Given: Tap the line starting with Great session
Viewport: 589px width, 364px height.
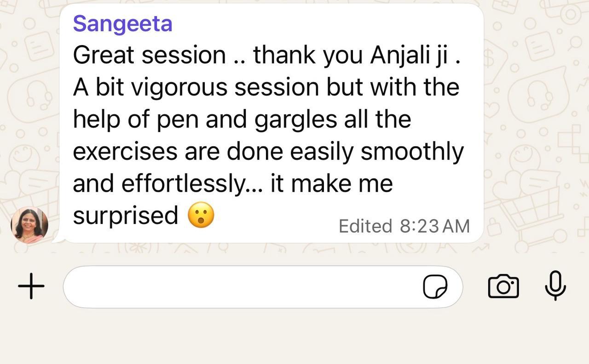Looking at the screenshot, I should 266,56.
